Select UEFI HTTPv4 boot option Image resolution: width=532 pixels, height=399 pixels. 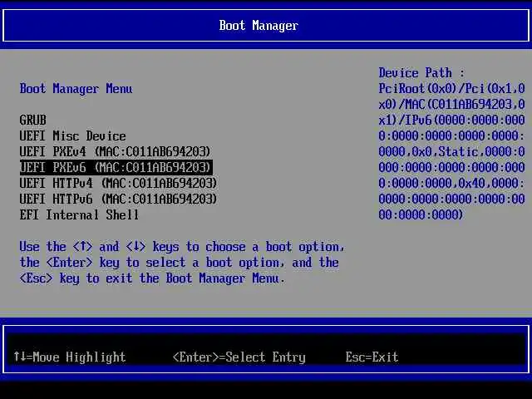(x=118, y=183)
